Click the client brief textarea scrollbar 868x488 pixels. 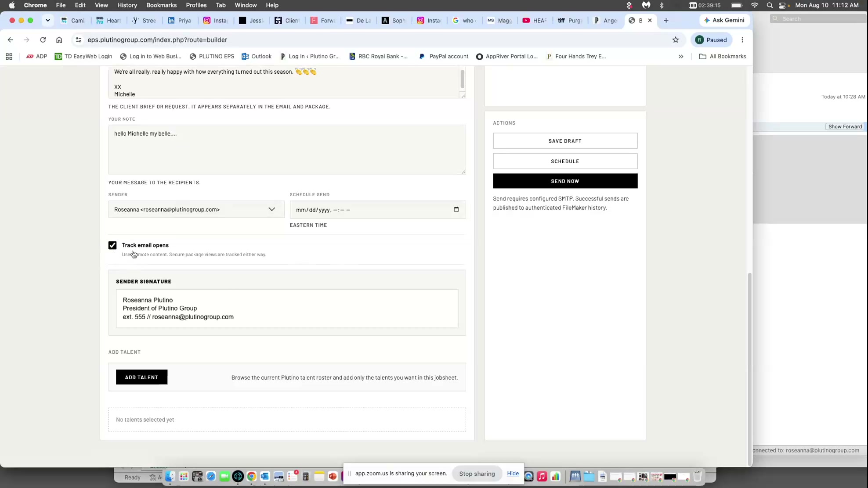point(462,79)
